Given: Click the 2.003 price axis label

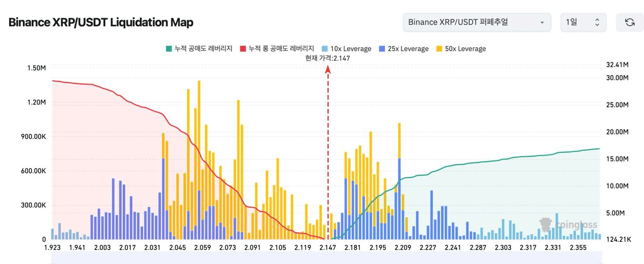Looking at the screenshot, I should click(103, 247).
